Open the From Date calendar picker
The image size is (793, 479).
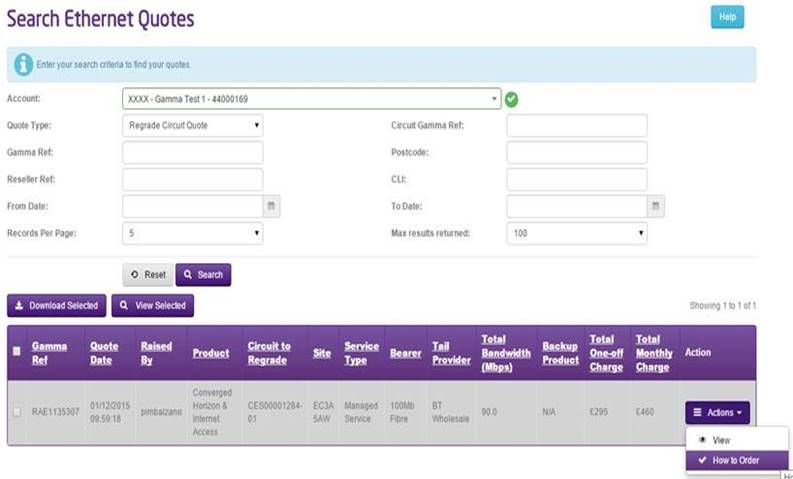click(272, 206)
